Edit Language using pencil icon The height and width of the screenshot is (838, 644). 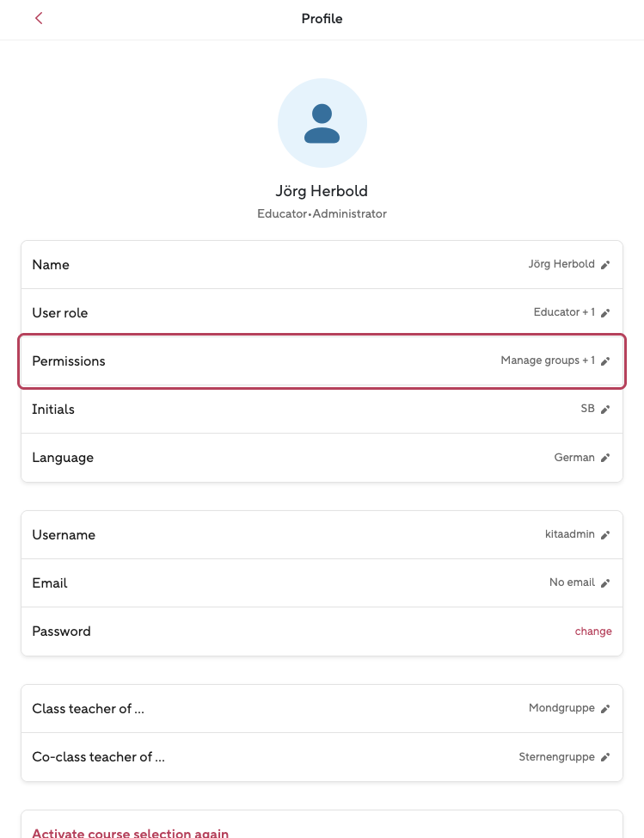pyautogui.click(x=605, y=458)
